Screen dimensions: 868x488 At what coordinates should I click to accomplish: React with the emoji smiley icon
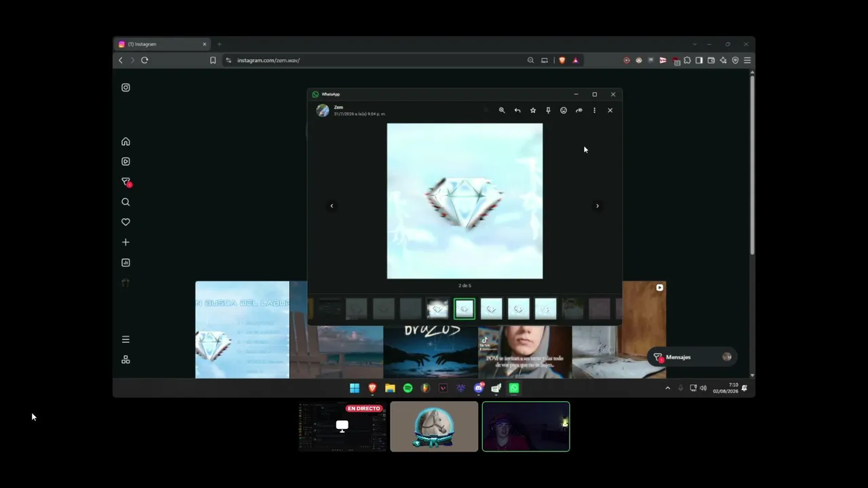click(x=564, y=110)
